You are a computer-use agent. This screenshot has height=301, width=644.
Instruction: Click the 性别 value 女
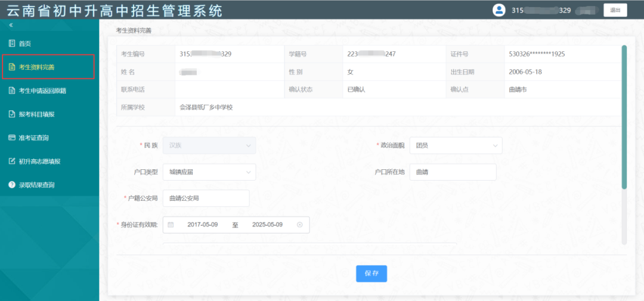pos(351,72)
